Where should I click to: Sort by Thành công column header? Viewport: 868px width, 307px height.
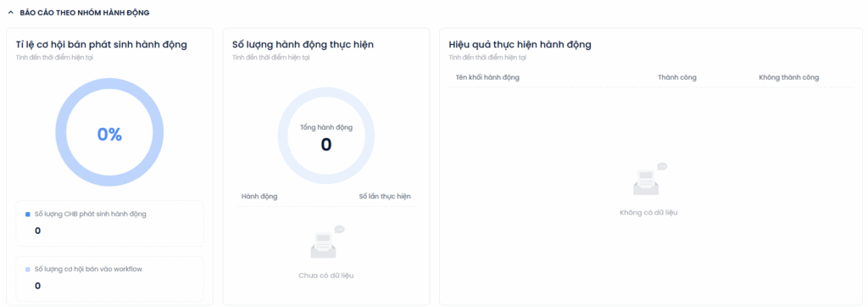(677, 77)
